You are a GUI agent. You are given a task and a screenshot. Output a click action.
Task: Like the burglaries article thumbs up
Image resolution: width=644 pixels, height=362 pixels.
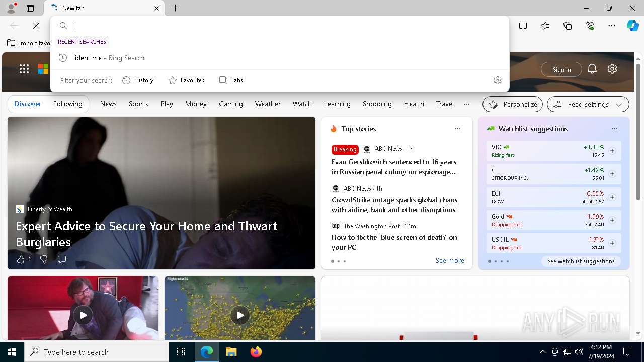[x=21, y=259]
